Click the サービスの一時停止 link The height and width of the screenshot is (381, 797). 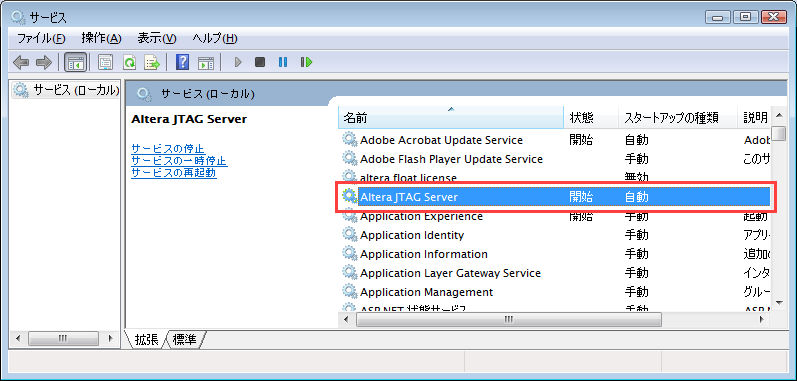pos(179,161)
